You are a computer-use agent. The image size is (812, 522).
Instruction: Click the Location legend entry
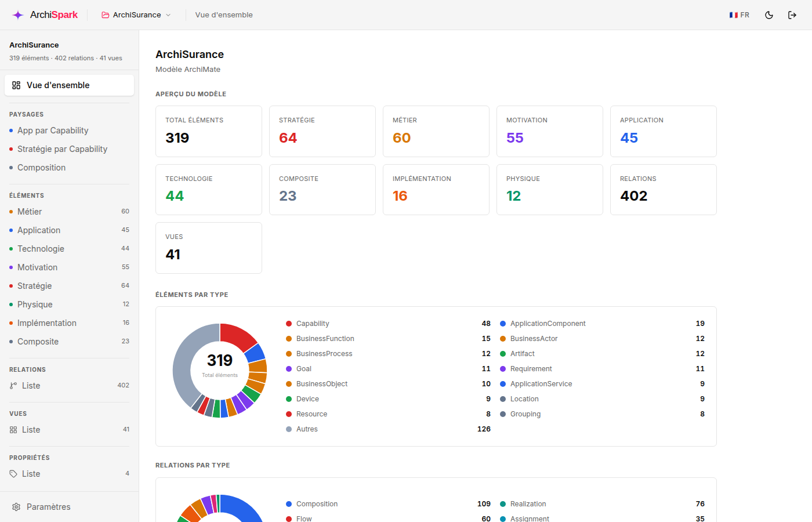602,399
